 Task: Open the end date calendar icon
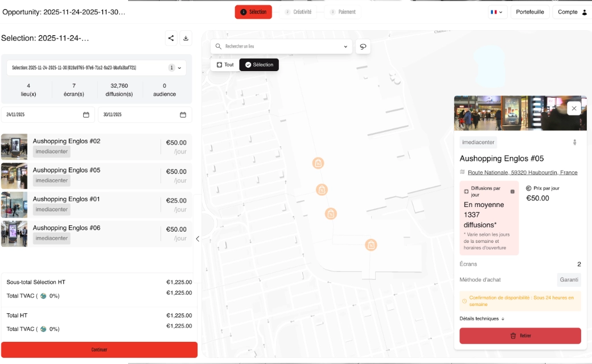point(183,114)
